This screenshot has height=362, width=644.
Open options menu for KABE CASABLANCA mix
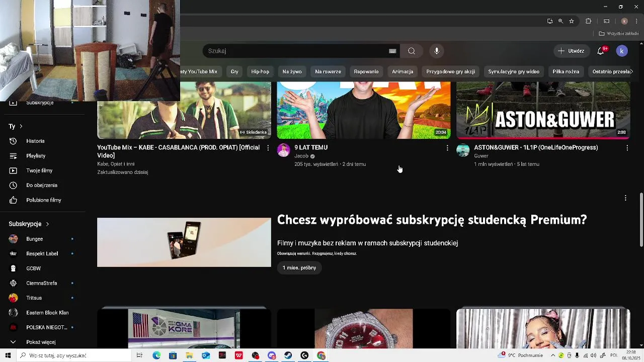[268, 148]
